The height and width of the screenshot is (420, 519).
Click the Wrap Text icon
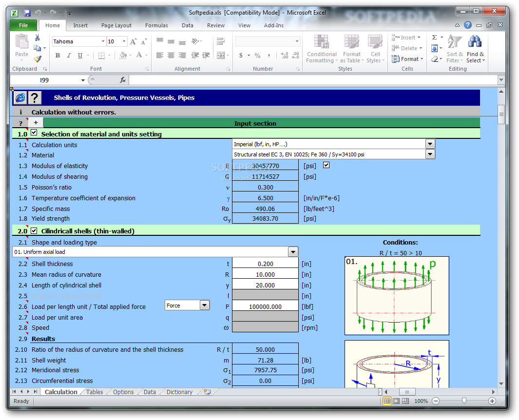[x=220, y=41]
